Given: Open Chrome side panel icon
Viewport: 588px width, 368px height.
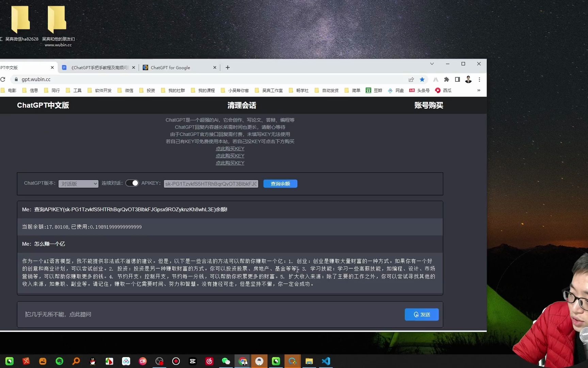Looking at the screenshot, I should tap(457, 79).
